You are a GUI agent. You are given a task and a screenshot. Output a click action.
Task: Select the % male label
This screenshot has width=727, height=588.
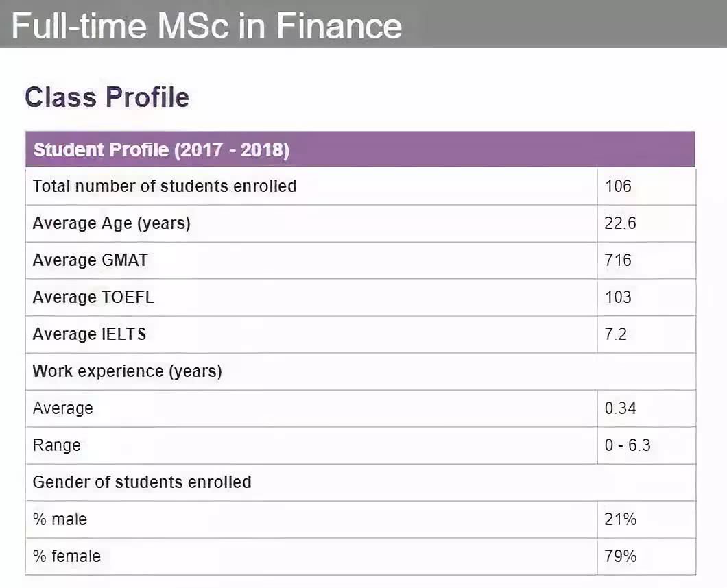(60, 519)
